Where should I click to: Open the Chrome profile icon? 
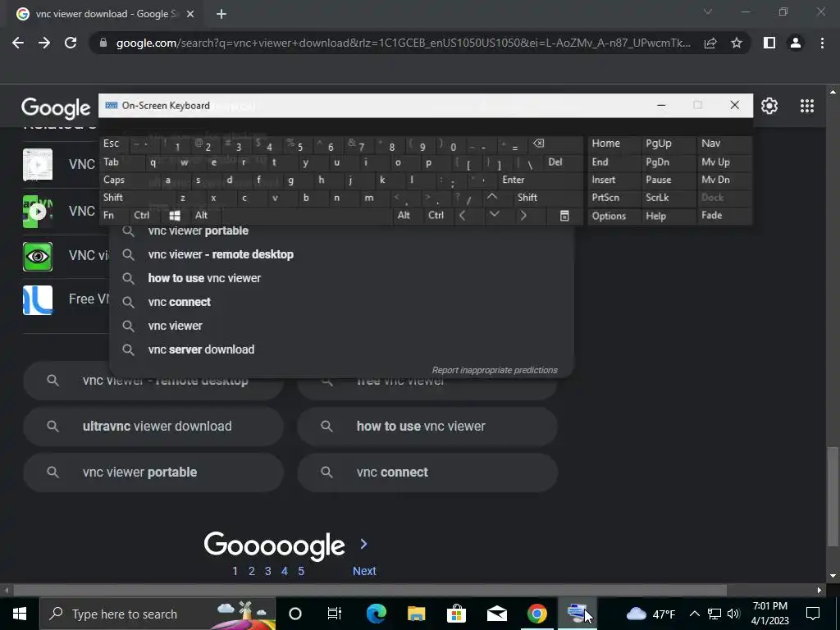pyautogui.click(x=796, y=43)
